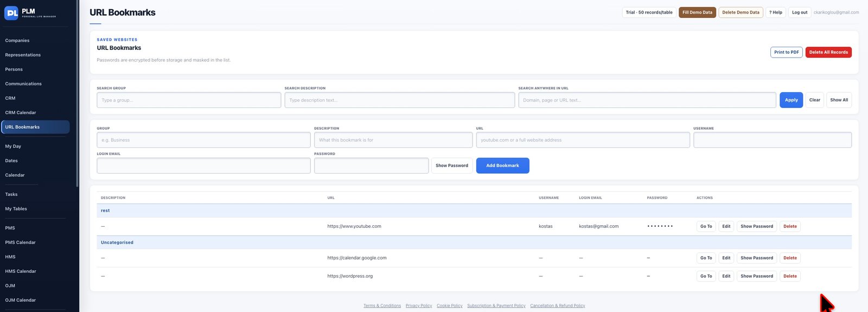
Task: Click the ckarikoglou@gmail.com account text
Action: pyautogui.click(x=836, y=12)
